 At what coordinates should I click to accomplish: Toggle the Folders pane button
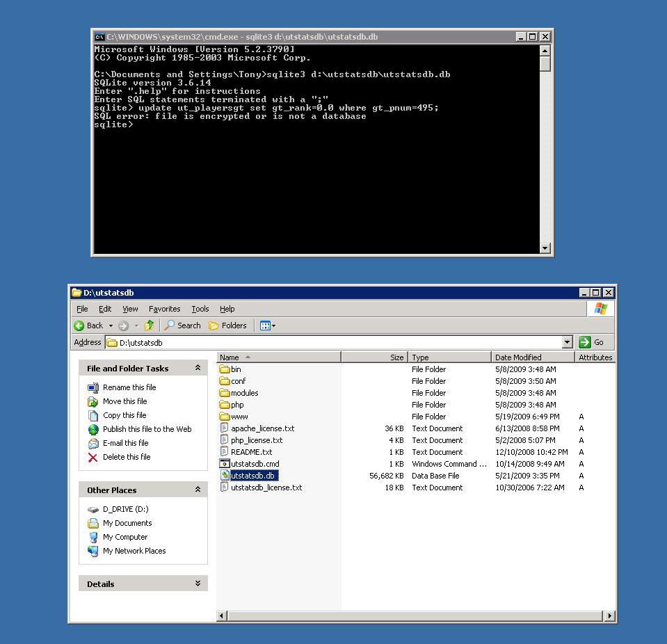pos(228,325)
